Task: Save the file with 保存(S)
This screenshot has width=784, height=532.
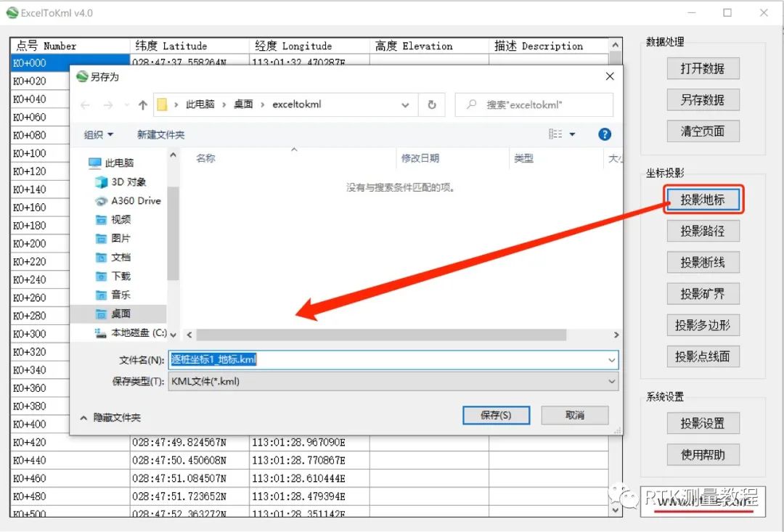Action: (x=496, y=415)
